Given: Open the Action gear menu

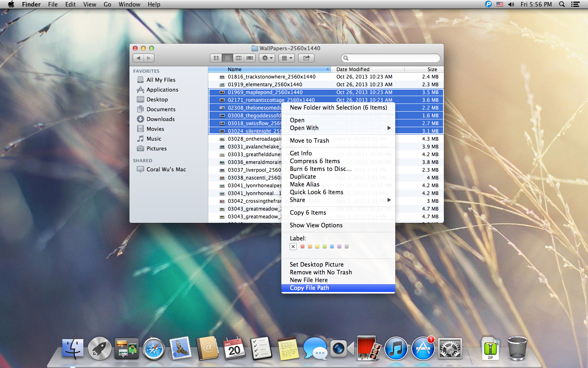Looking at the screenshot, I should pyautogui.click(x=267, y=58).
